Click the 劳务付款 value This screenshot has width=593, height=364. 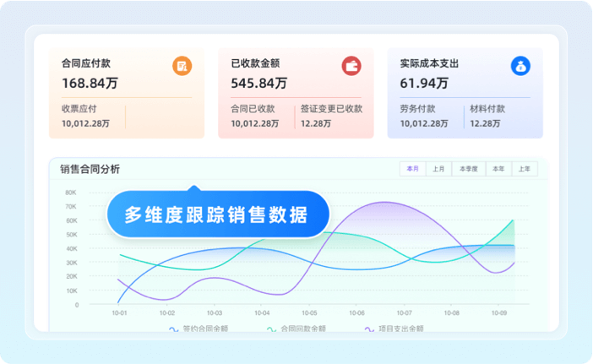coord(424,123)
